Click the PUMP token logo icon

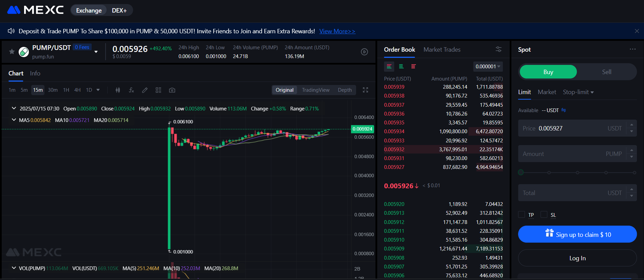(x=24, y=52)
